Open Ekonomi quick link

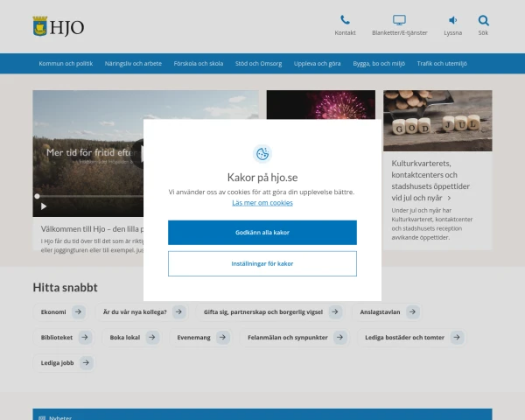[x=61, y=311]
